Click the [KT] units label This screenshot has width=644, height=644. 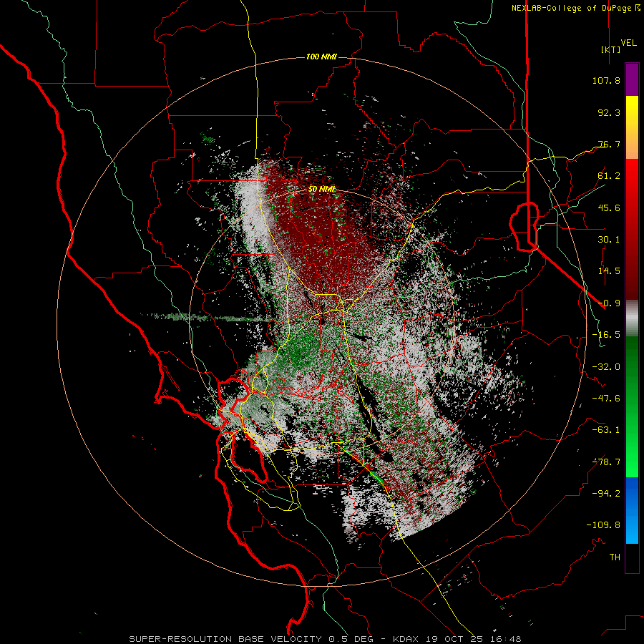tap(611, 49)
